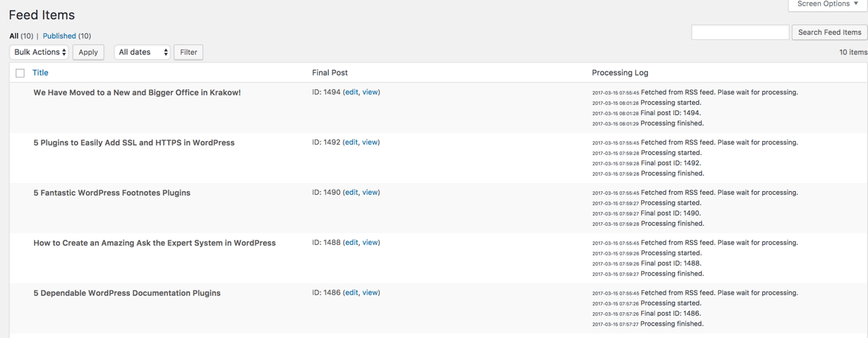Click the Filter button
The width and height of the screenshot is (868, 338).
coord(188,52)
